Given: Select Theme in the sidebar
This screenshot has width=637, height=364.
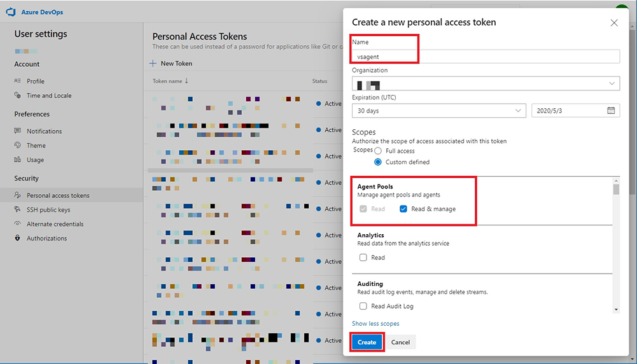Looking at the screenshot, I should click(x=36, y=146).
